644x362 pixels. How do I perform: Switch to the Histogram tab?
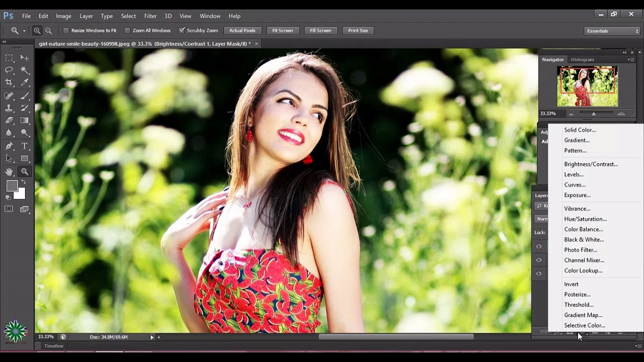(582, 59)
